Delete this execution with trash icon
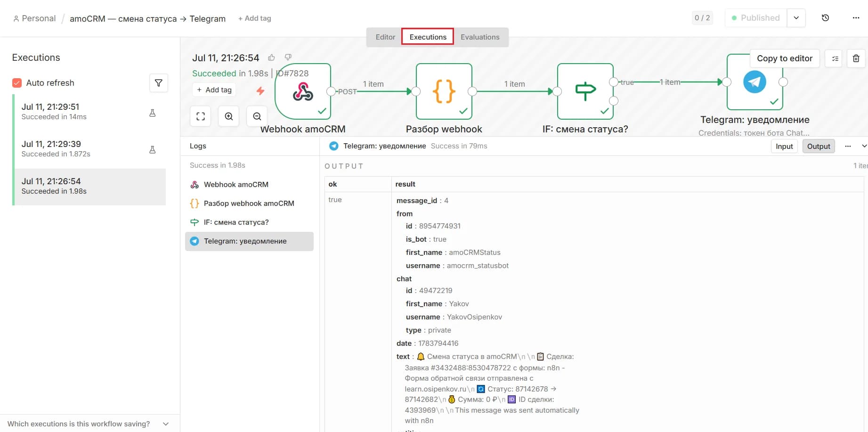Screen dimensions: 868x432 click(x=856, y=58)
